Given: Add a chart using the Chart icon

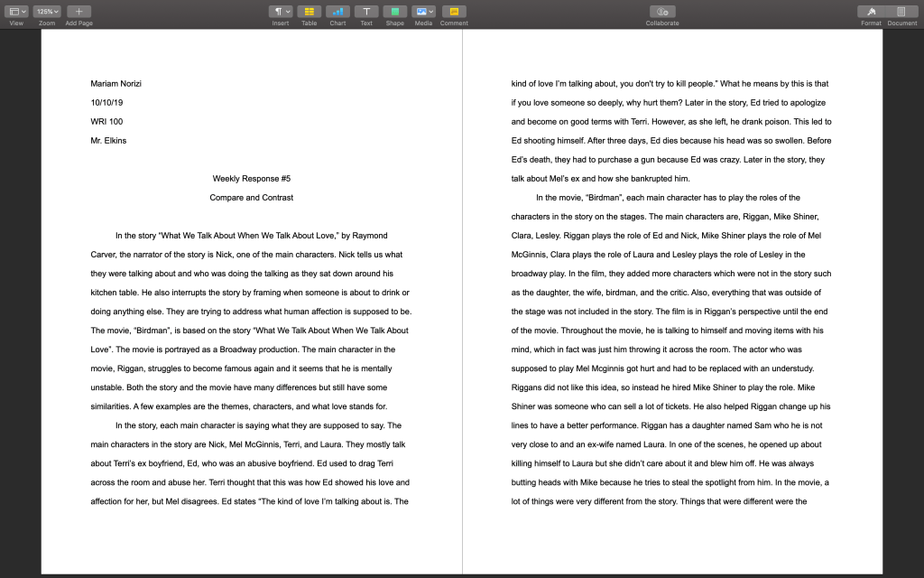Looking at the screenshot, I should click(x=337, y=12).
